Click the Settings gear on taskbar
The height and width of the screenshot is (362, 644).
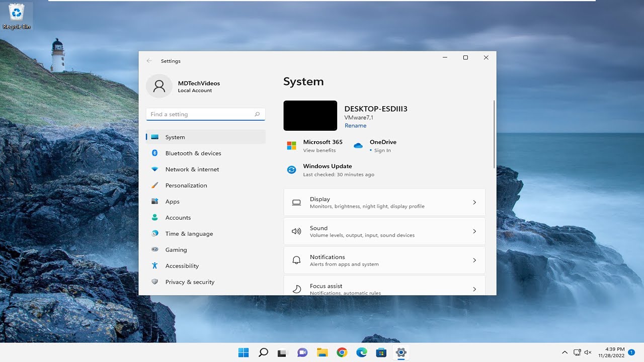[x=400, y=352]
